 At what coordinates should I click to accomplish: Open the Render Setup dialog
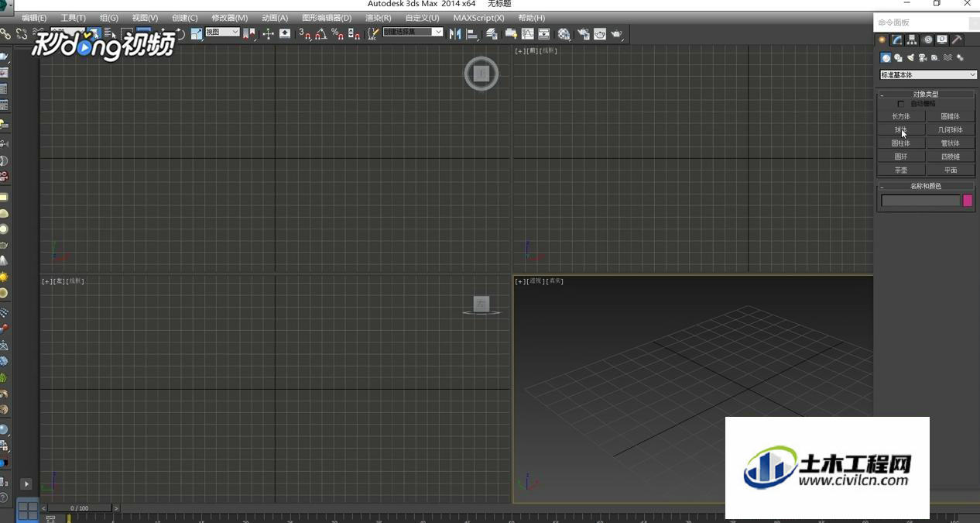583,33
